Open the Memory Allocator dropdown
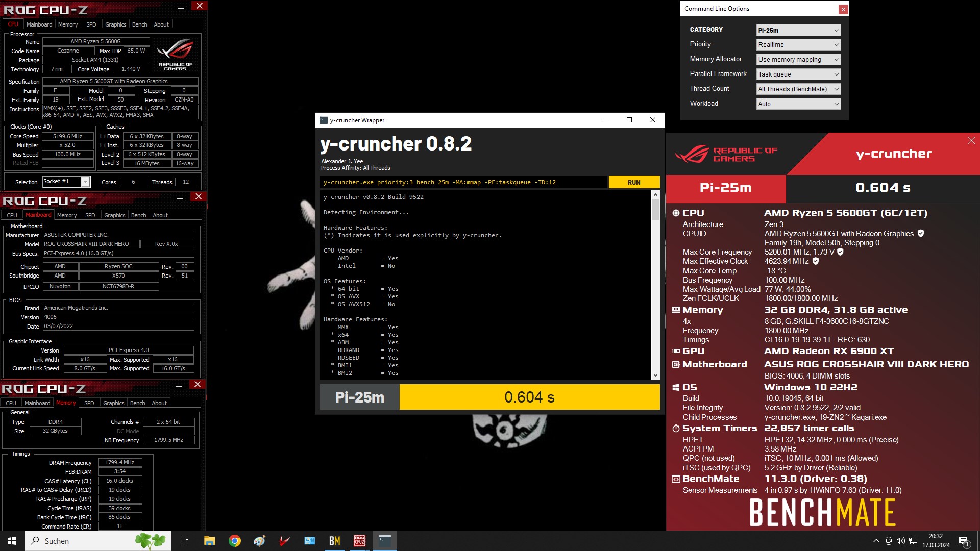 coord(798,60)
